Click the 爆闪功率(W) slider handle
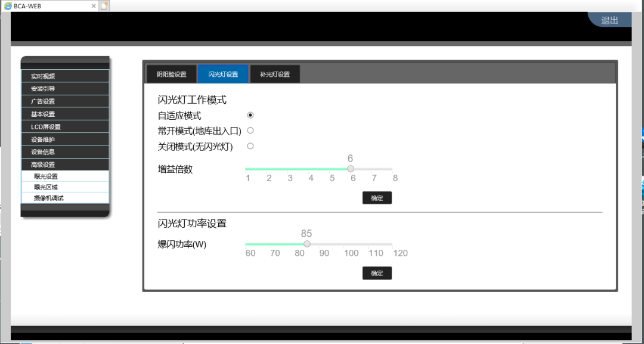644x344 pixels. [307, 244]
